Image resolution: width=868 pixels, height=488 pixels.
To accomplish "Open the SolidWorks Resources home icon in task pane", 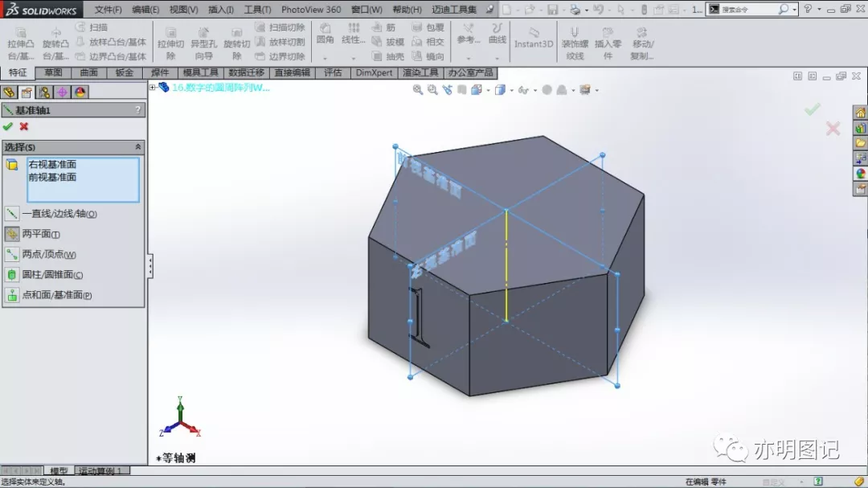I will click(x=860, y=113).
